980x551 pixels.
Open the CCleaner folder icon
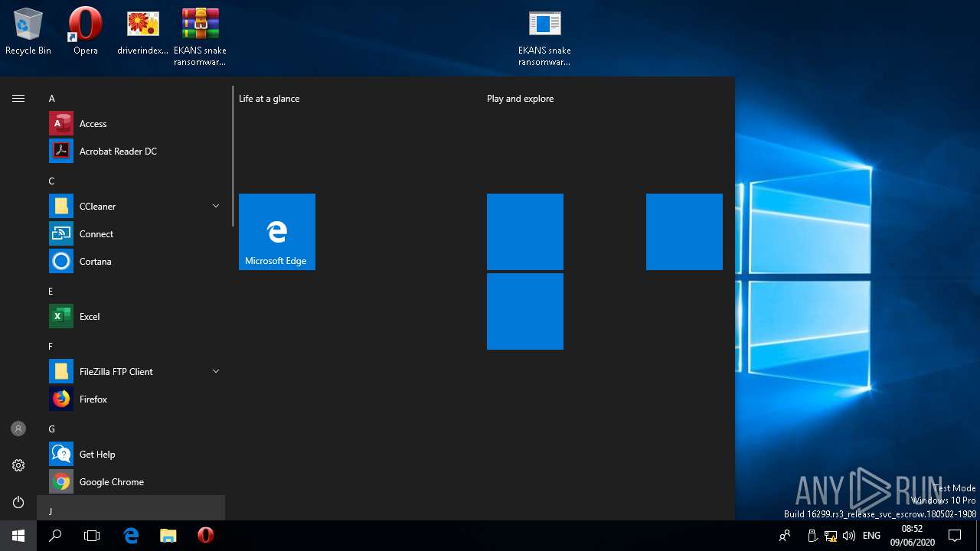tap(61, 206)
